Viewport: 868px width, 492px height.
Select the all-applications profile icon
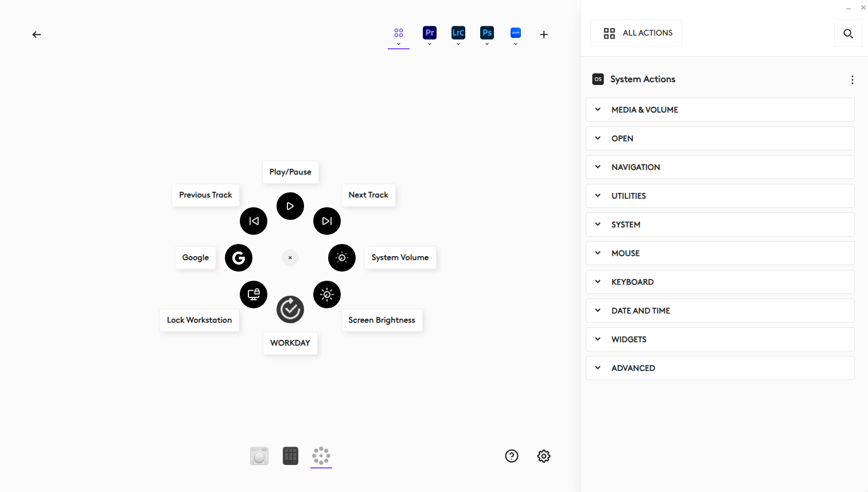pos(399,33)
